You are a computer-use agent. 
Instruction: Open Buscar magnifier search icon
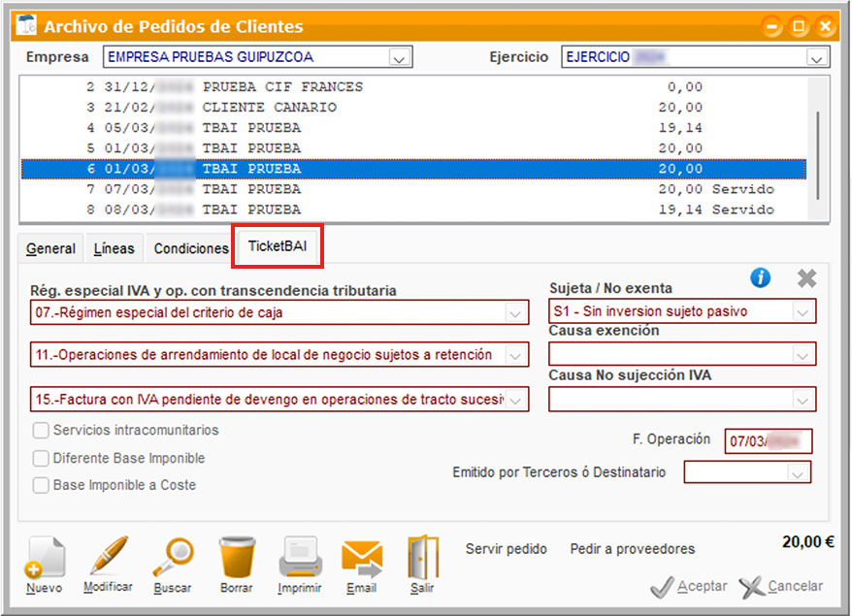(173, 558)
